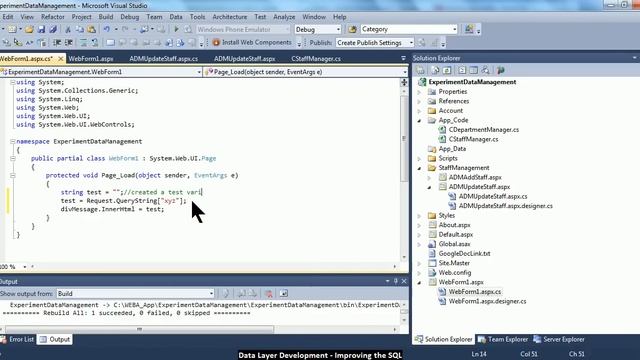
Task: Click Clear All icon in Output toolbar
Action: [268, 293]
